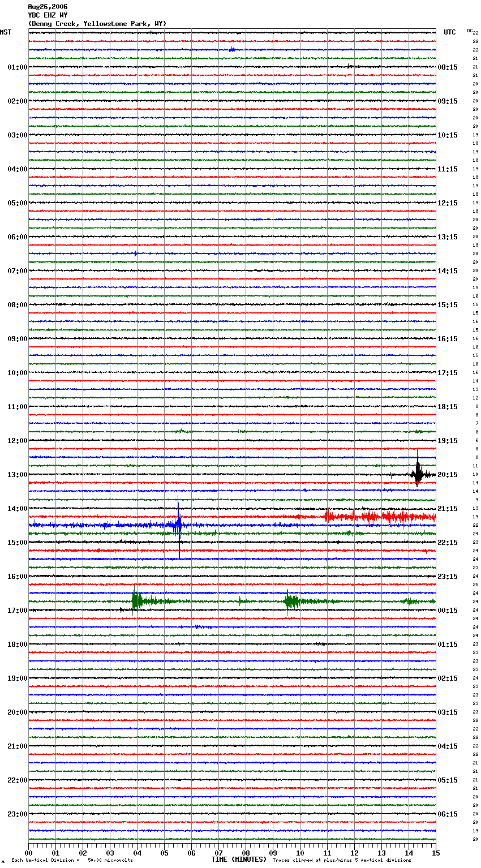This screenshot has height=868, width=481.
Task: Select the 16:00 MST time label
Action: pos(18,577)
